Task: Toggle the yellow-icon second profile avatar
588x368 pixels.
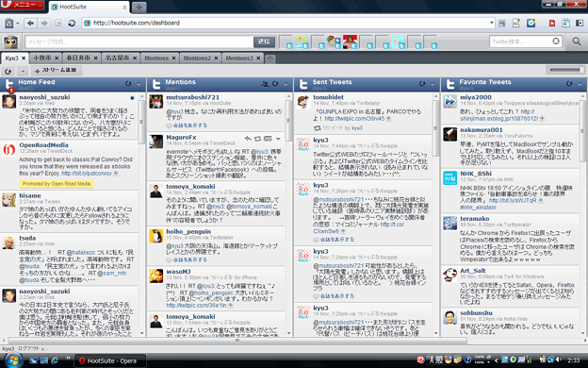Action: (302, 42)
